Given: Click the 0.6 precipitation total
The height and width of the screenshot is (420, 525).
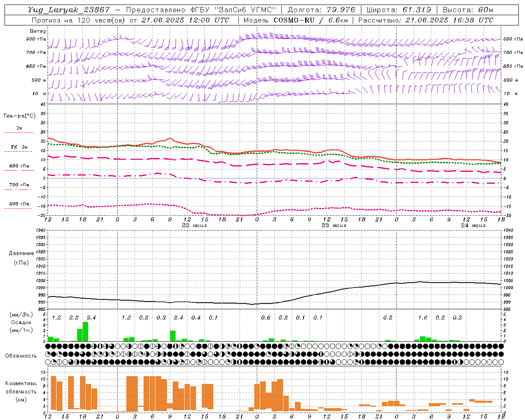Looking at the screenshot, I should click(x=266, y=317).
